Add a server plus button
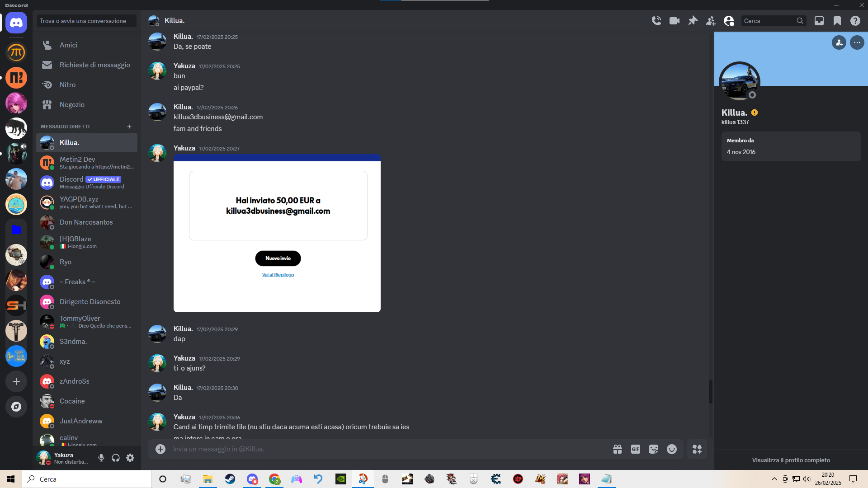This screenshot has height=488, width=868. coord(16,381)
